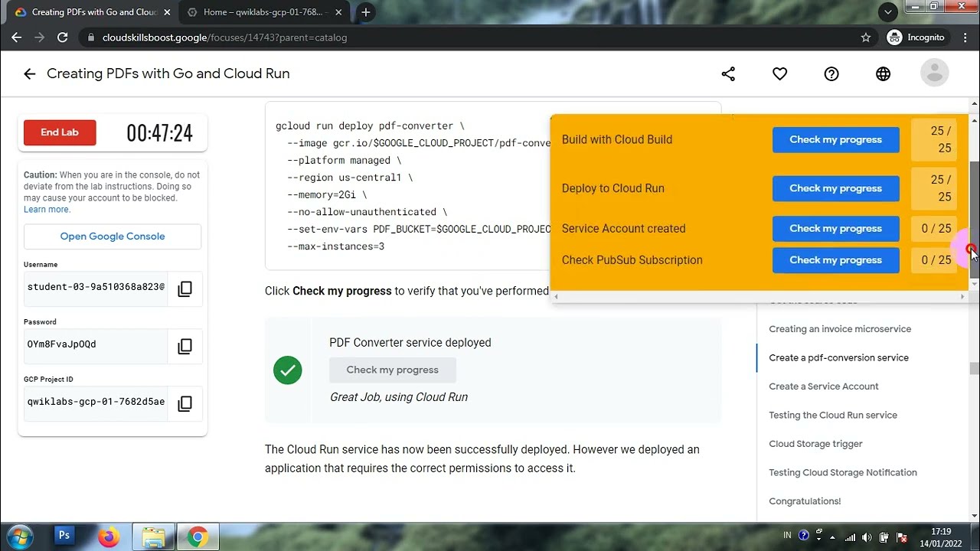The height and width of the screenshot is (551, 980).
Task: Click the score panel scroll-right arrow
Action: [962, 296]
